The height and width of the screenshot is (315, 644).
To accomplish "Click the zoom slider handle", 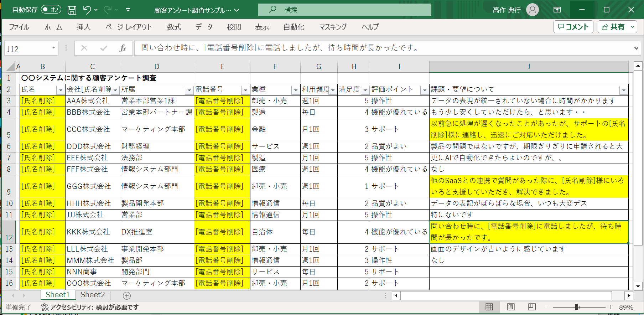I will (576, 307).
